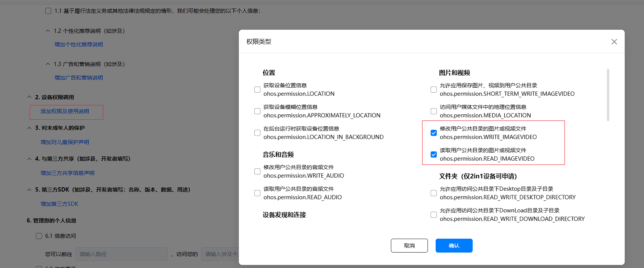Focus the 请输入路径 input field

121,254
